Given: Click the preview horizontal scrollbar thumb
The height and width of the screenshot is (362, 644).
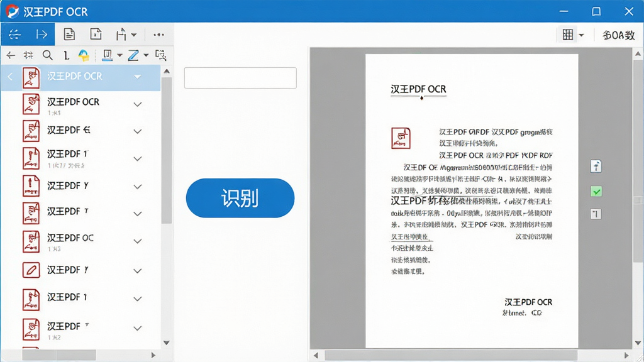Looking at the screenshot, I should [451, 355].
